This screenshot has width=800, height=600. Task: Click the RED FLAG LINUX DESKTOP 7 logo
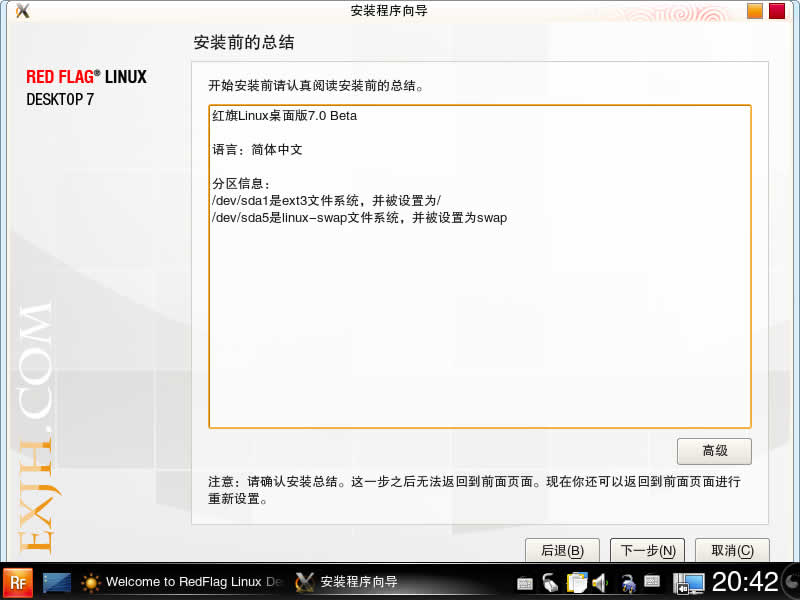point(86,87)
